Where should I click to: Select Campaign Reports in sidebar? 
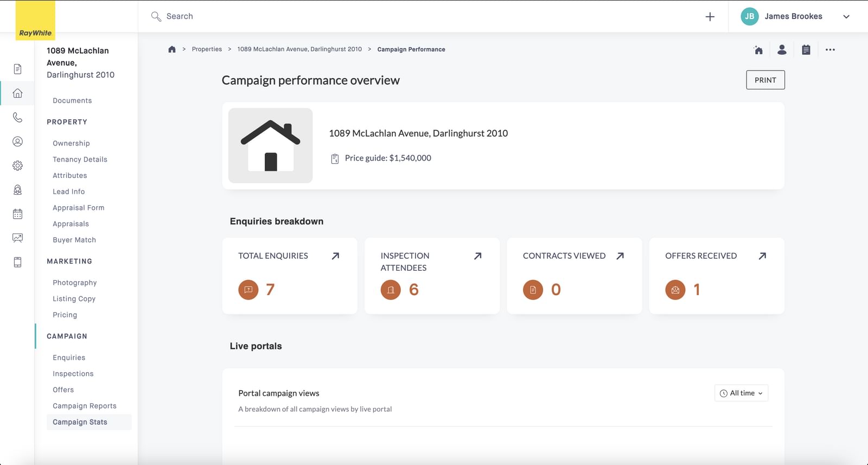(x=85, y=406)
